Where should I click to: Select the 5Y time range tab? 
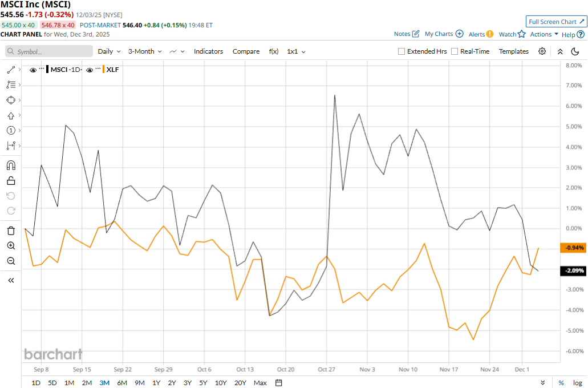click(x=203, y=383)
